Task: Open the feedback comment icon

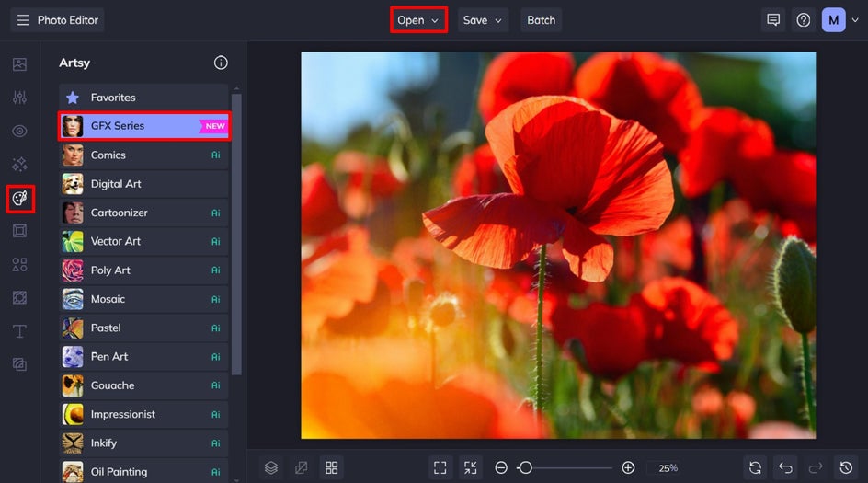Action: 773,20
